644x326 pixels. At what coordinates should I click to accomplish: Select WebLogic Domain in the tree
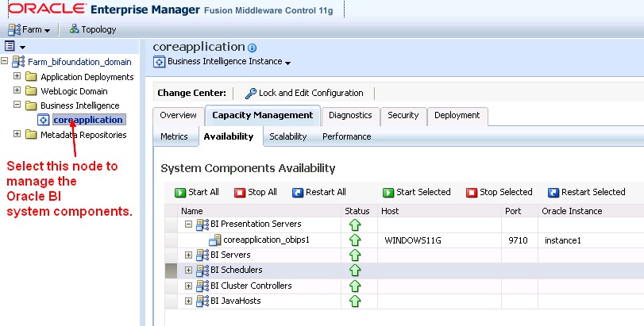click(x=74, y=91)
